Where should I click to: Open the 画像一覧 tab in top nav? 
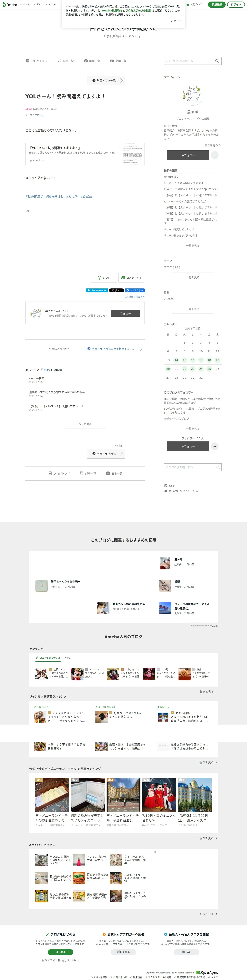(92, 61)
